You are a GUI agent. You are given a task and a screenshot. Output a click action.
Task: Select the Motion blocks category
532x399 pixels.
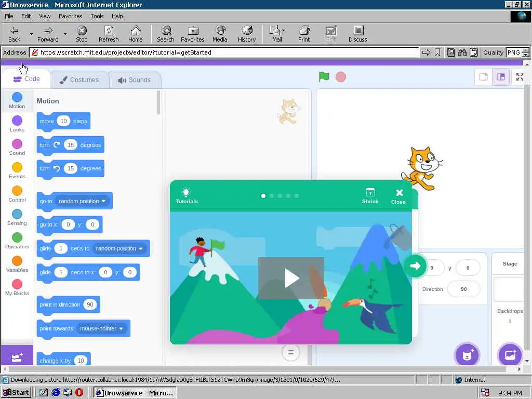(x=17, y=100)
